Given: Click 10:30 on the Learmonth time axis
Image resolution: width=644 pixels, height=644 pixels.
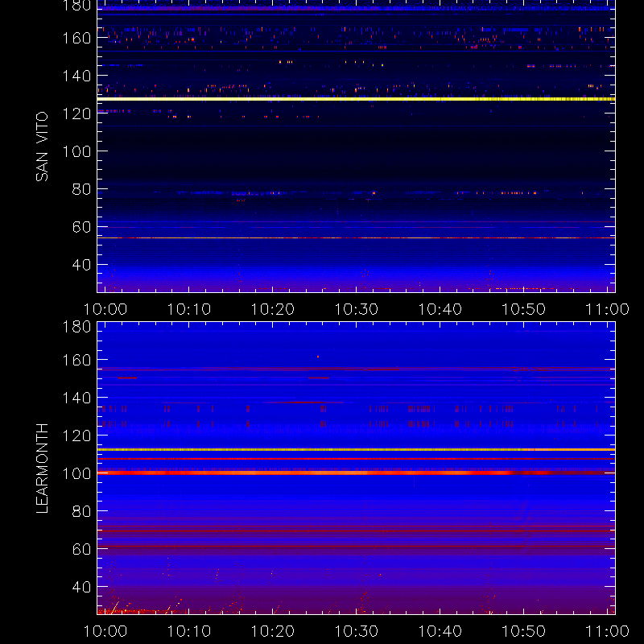Looking at the screenshot, I should coord(357,631).
